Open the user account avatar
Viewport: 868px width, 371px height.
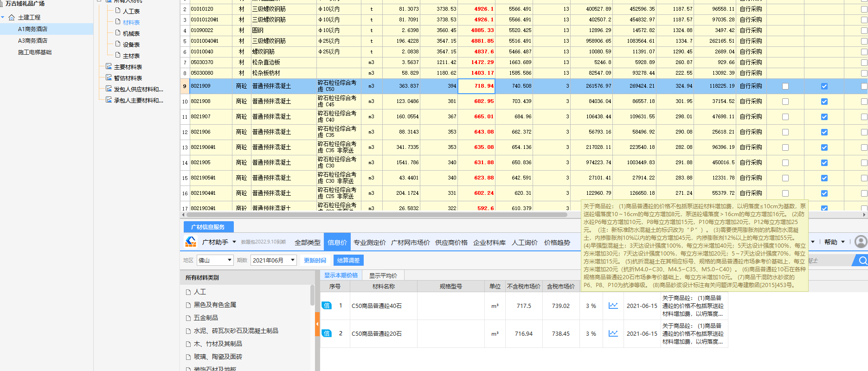click(x=861, y=242)
